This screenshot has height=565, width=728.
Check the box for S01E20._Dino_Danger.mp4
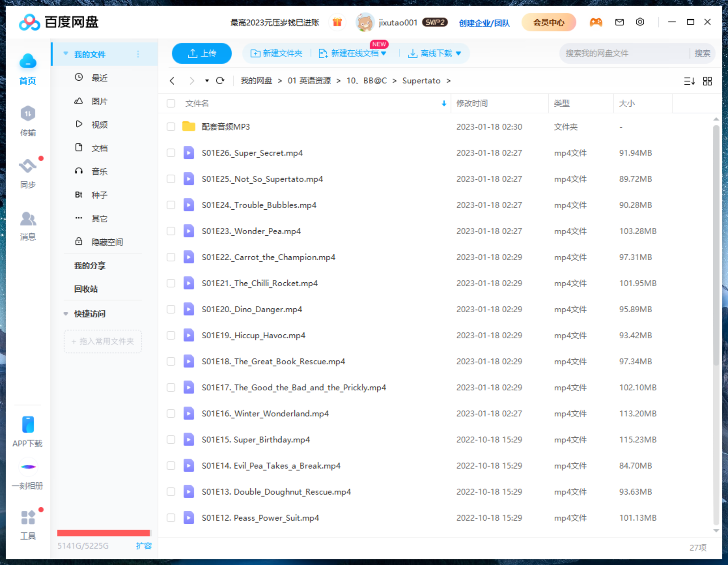point(171,309)
